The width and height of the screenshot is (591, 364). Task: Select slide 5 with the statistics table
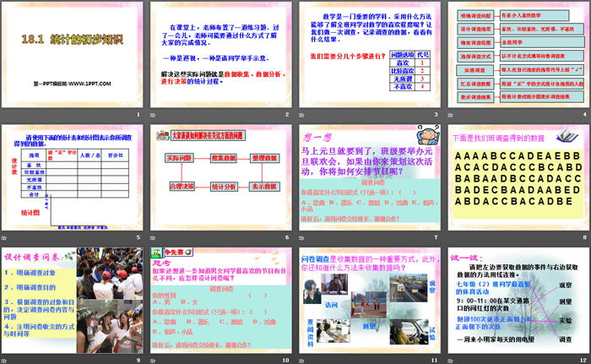click(73, 178)
